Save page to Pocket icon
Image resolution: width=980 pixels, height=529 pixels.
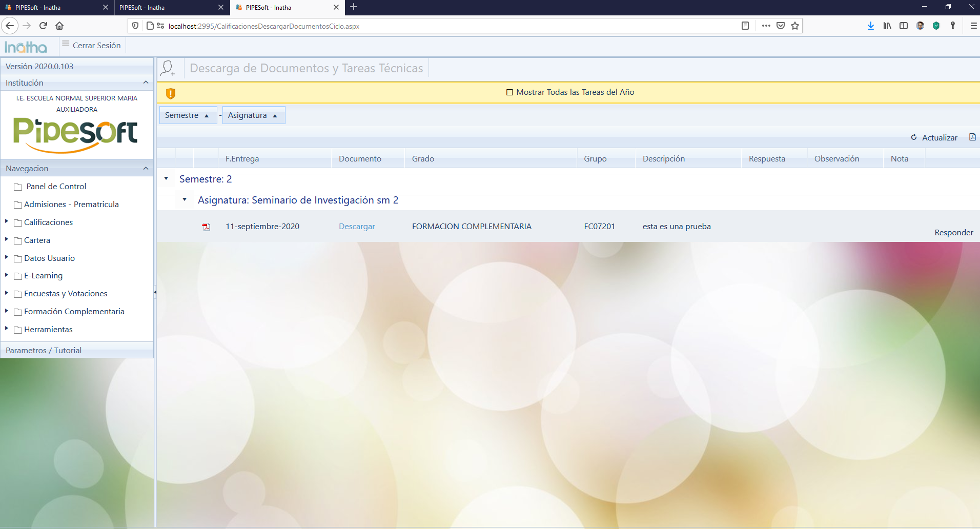pyautogui.click(x=781, y=26)
